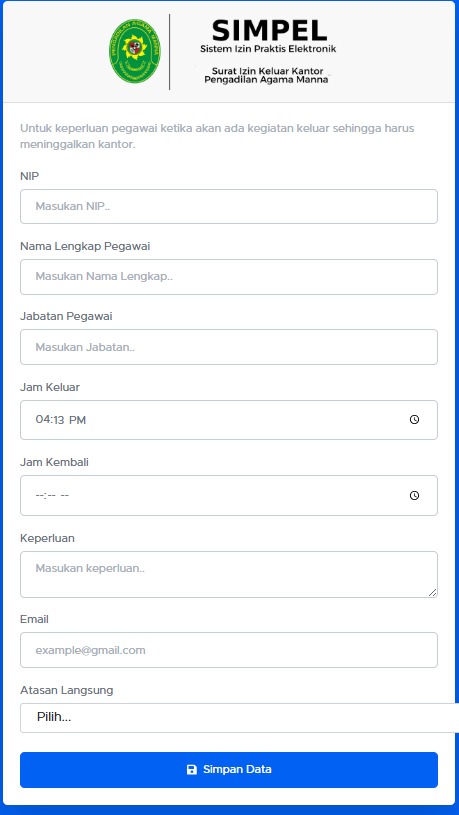Focus the NIP input field

pos(229,206)
